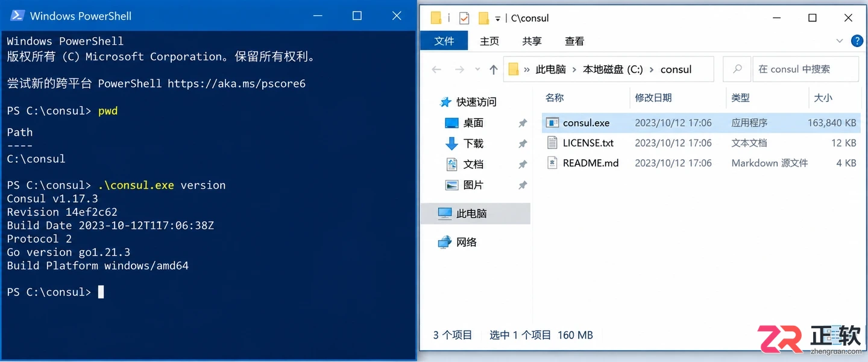868x362 pixels.
Task: Select the consul.exe application icon
Action: click(552, 123)
